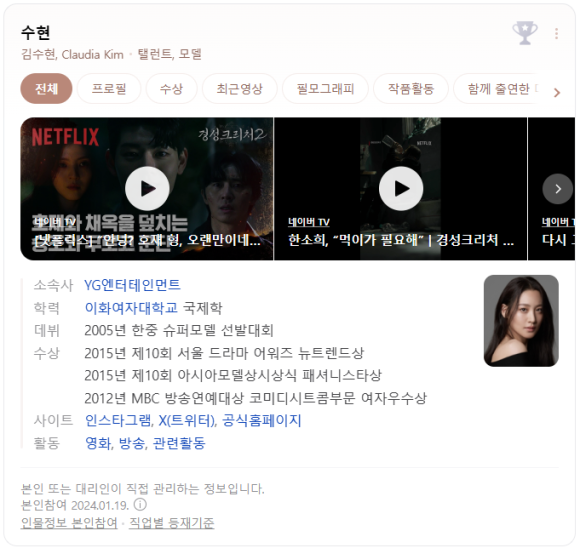The width and height of the screenshot is (580, 548).
Task: Click the trophy award icon
Action: point(525,33)
